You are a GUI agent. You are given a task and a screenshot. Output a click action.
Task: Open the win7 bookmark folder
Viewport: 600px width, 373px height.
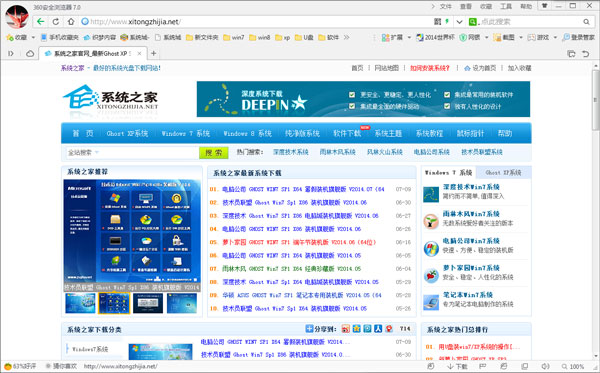point(233,37)
